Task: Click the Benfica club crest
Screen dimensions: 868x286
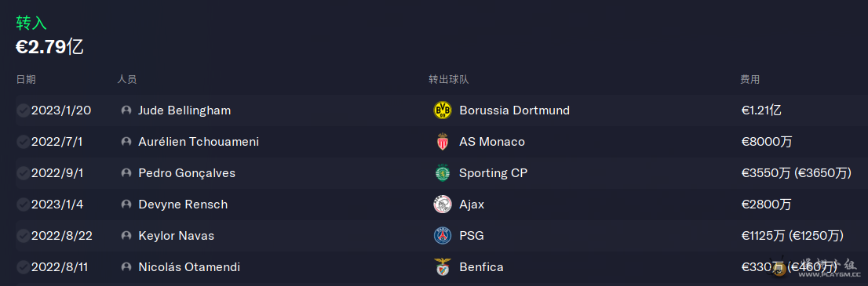Action: pos(443,267)
